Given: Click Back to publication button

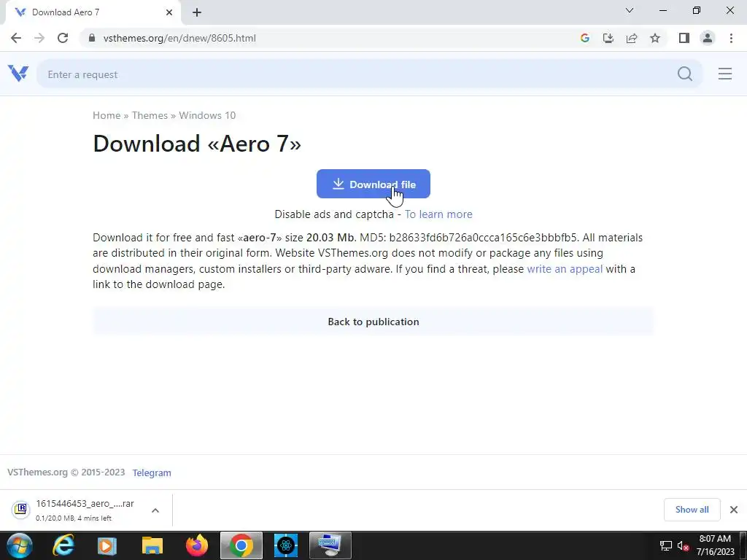Looking at the screenshot, I should click(x=373, y=322).
